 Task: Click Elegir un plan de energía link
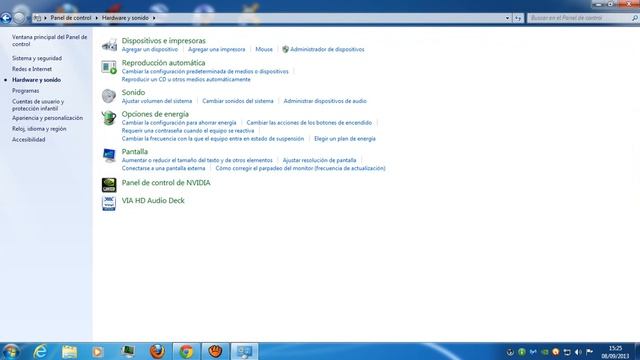[345, 139]
